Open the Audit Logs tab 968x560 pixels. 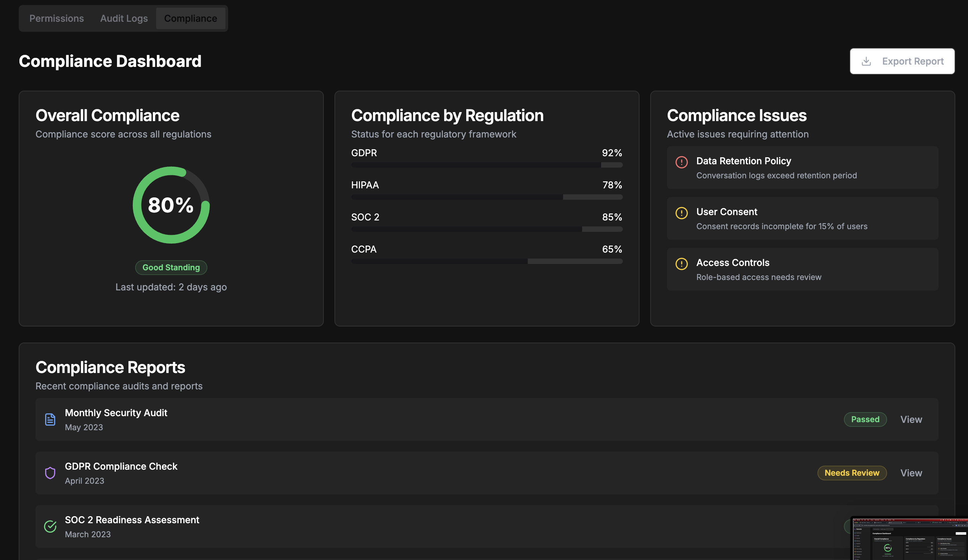[124, 18]
